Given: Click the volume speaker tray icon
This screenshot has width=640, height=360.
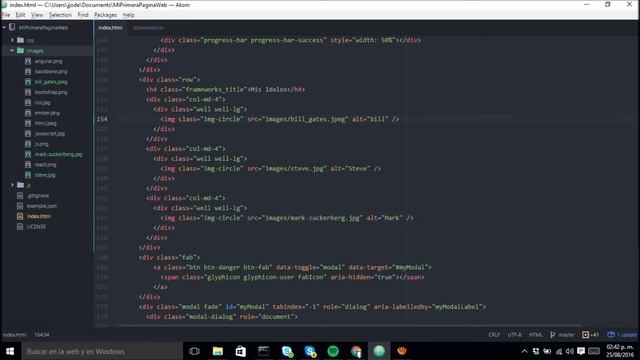Looking at the screenshot, I should coord(570,351).
